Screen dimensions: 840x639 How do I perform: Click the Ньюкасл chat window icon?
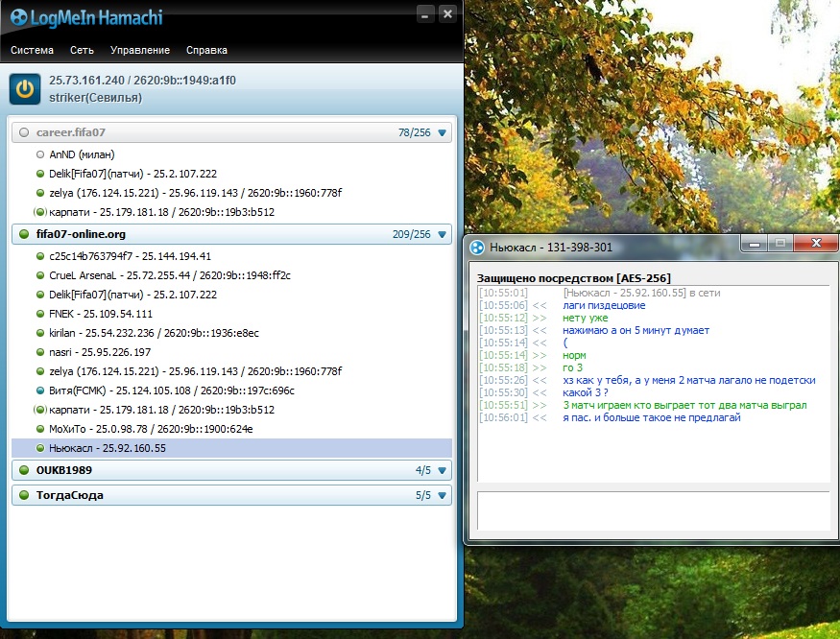tap(477, 248)
